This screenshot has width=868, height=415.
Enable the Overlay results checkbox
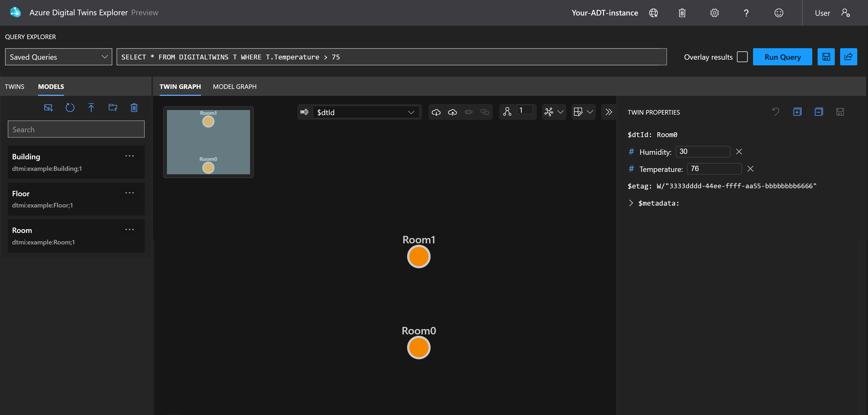tap(742, 56)
